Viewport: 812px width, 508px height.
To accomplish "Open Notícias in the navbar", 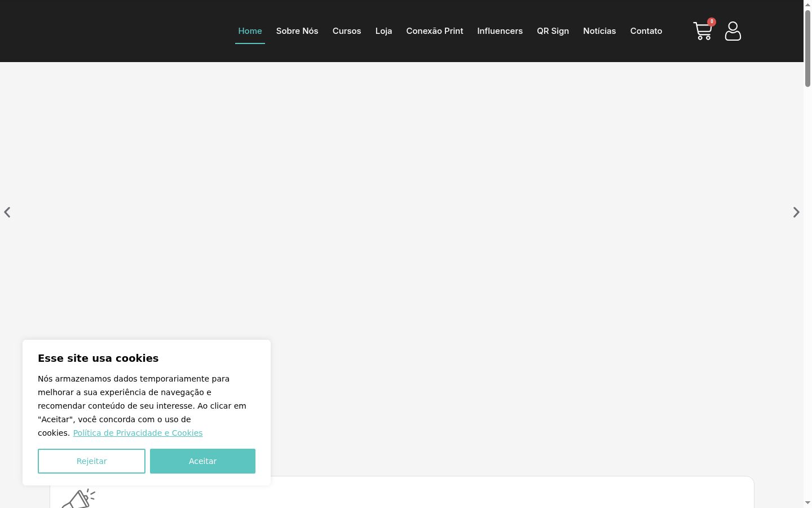I will [599, 31].
